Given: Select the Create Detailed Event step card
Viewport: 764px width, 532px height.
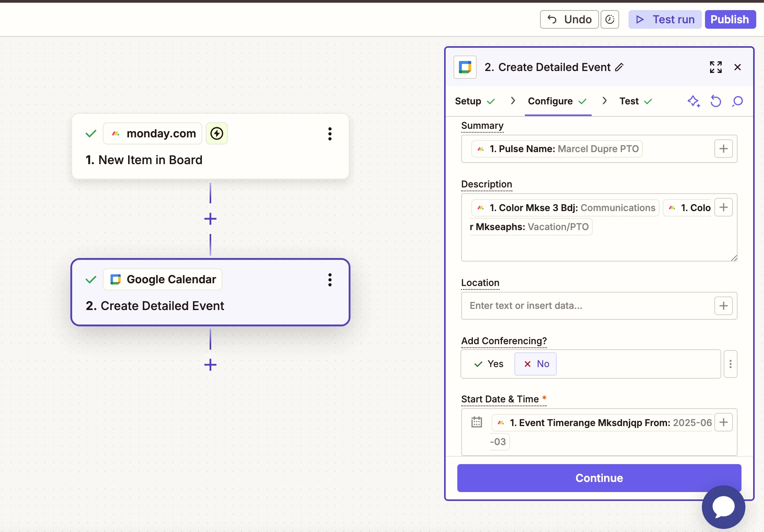Looking at the screenshot, I should tap(210, 292).
